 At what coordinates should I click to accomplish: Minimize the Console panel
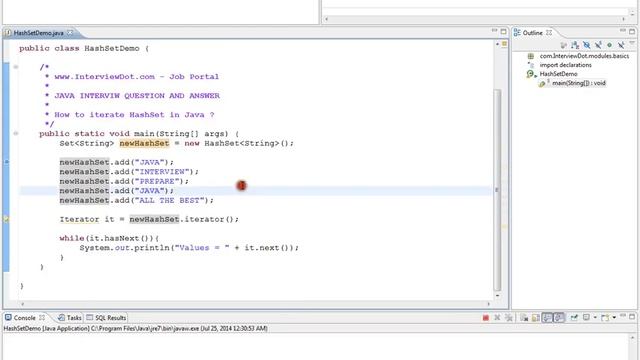click(623, 316)
